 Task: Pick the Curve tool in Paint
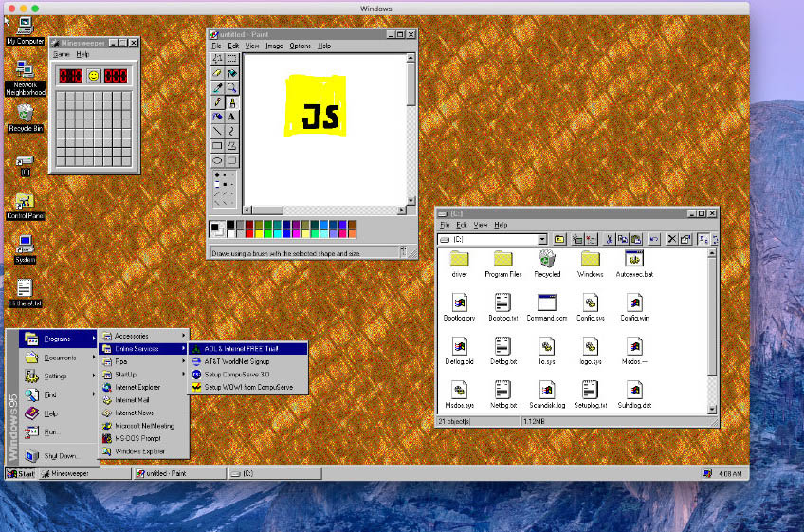231,131
